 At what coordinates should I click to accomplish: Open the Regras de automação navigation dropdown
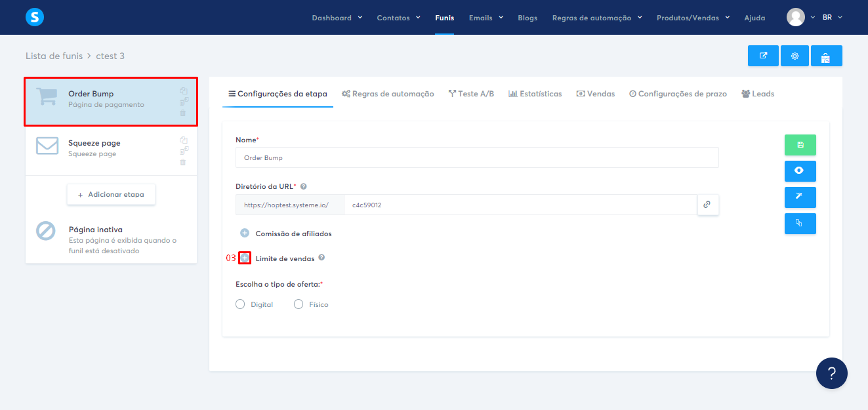click(592, 18)
